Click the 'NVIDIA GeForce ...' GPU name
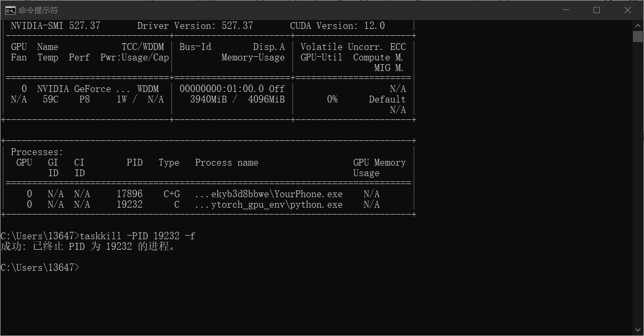The height and width of the screenshot is (336, 644). 83,89
